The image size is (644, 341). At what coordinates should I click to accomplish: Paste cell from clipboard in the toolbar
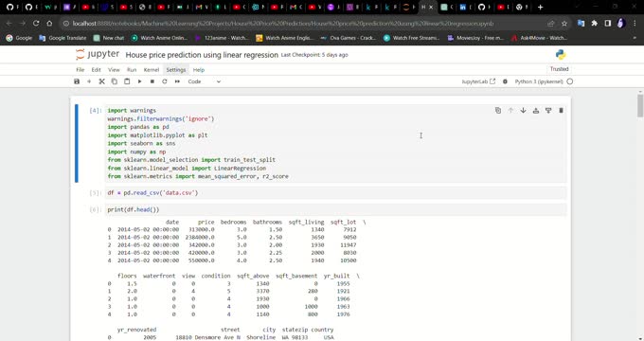pyautogui.click(x=127, y=81)
